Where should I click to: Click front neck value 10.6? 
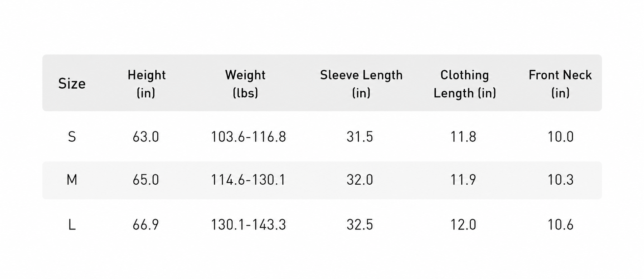(560, 225)
